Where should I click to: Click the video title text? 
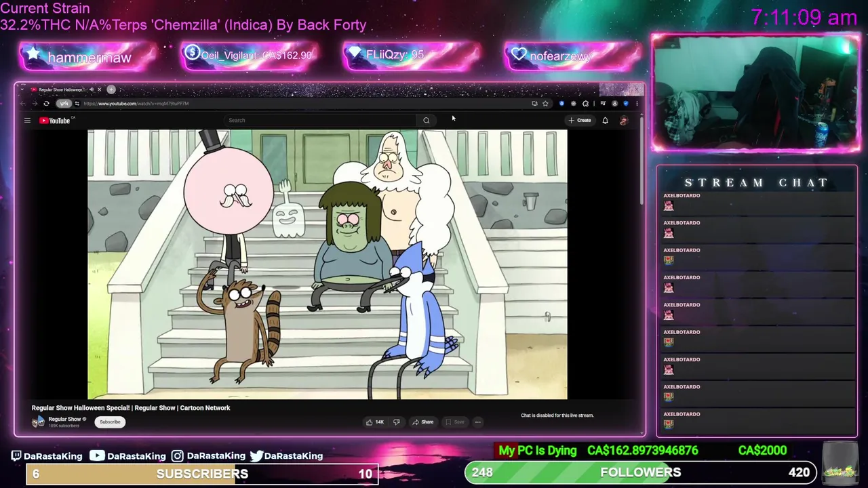(x=131, y=408)
